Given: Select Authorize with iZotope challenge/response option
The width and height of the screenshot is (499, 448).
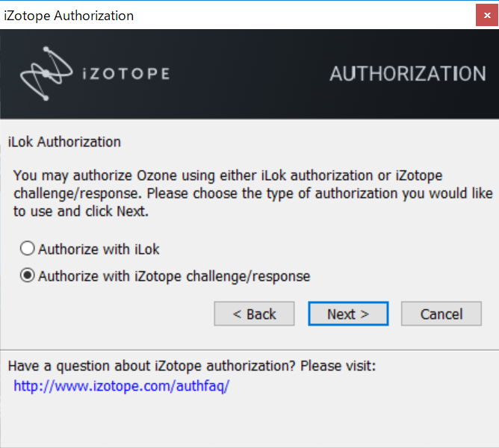Looking at the screenshot, I should pyautogui.click(x=165, y=276).
